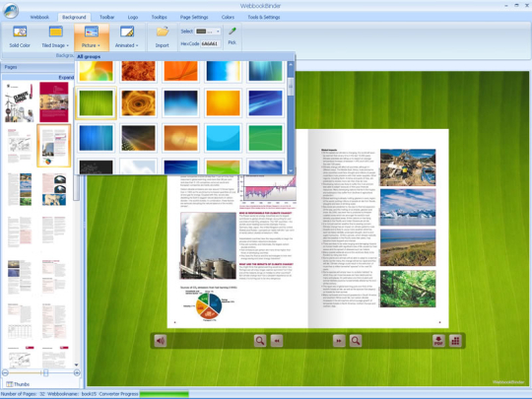Choose the orange rose swirl background
This screenshot has width=532, height=399.
coord(139,103)
